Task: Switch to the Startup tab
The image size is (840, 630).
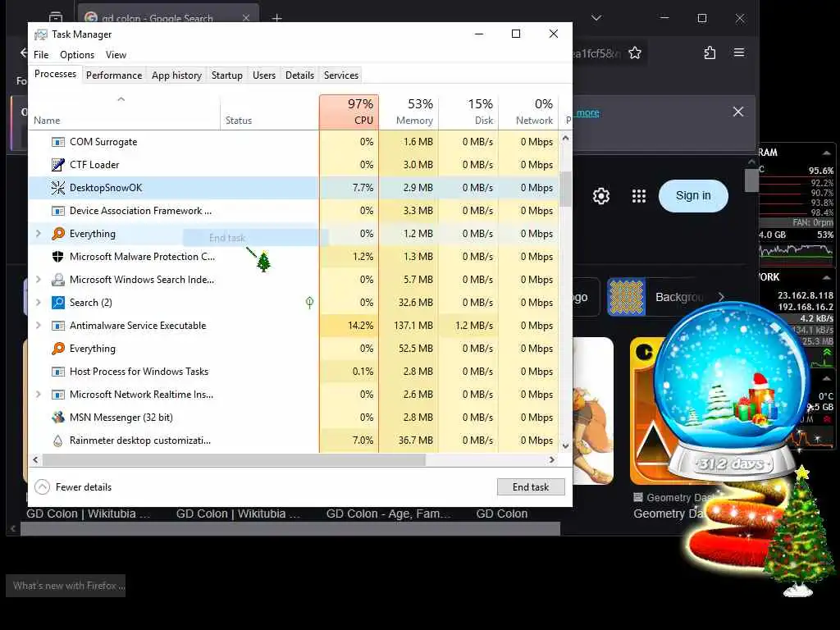Action: [x=227, y=75]
